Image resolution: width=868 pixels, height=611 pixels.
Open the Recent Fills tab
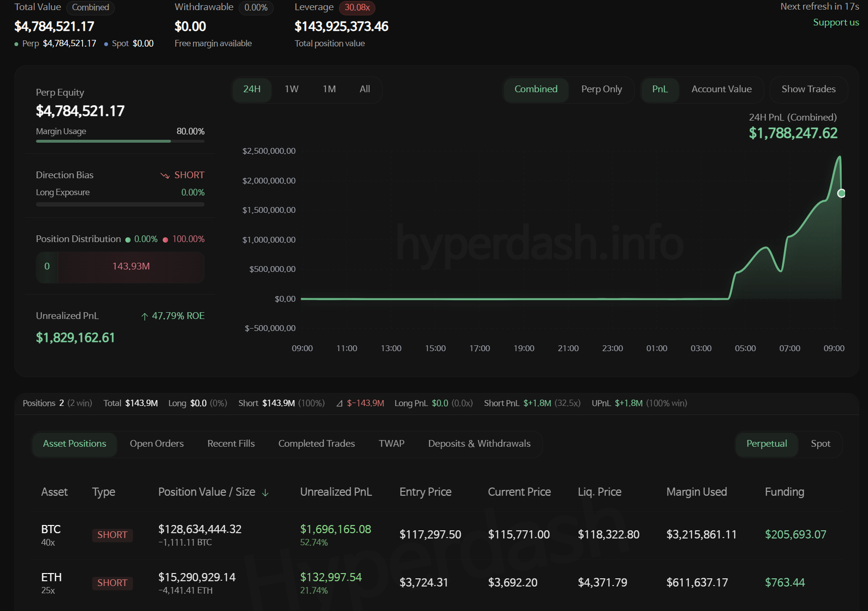click(231, 444)
